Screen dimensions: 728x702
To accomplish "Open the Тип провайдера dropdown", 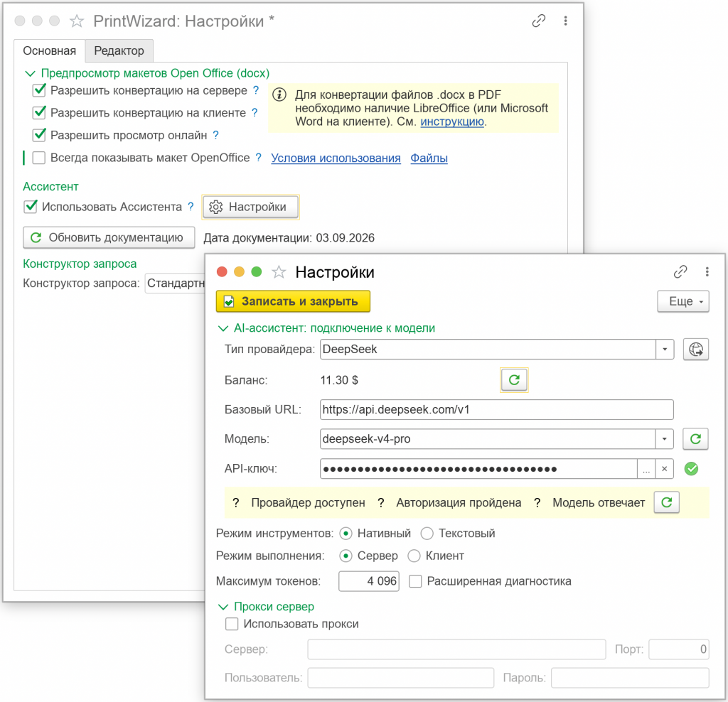I will (x=665, y=350).
